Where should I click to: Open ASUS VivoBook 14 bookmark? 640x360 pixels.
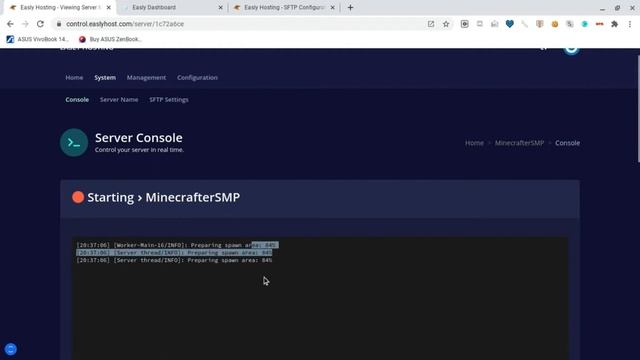click(37, 39)
